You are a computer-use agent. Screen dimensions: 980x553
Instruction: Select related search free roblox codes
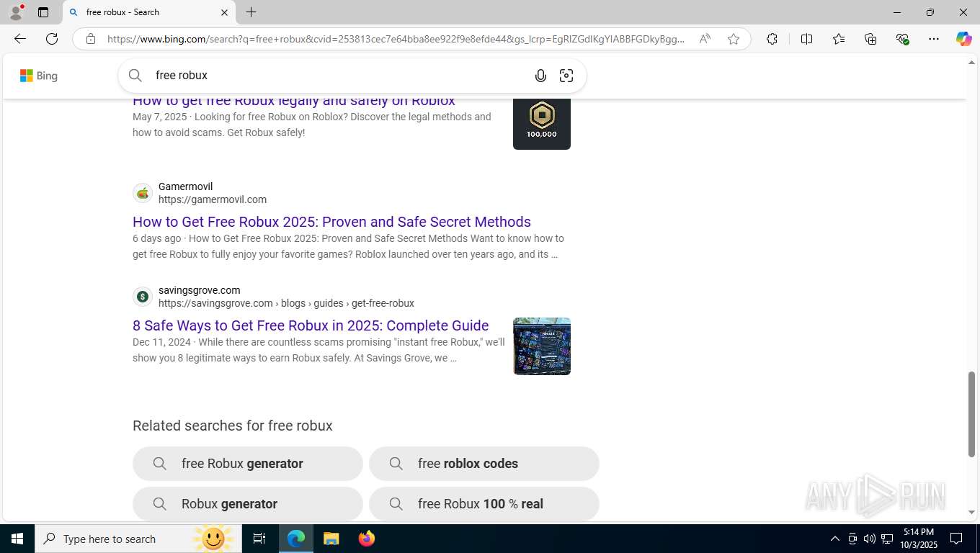click(x=484, y=464)
